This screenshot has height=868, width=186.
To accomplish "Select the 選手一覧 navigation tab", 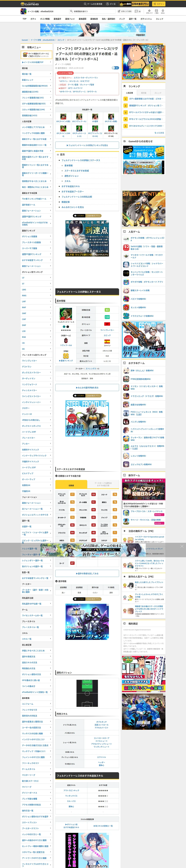I will point(133,19).
